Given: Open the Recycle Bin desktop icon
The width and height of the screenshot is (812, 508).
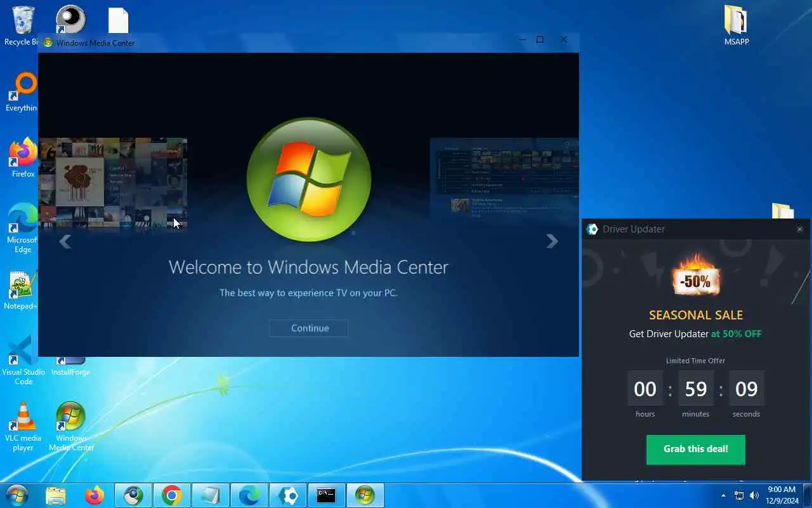Looking at the screenshot, I should 22,25.
